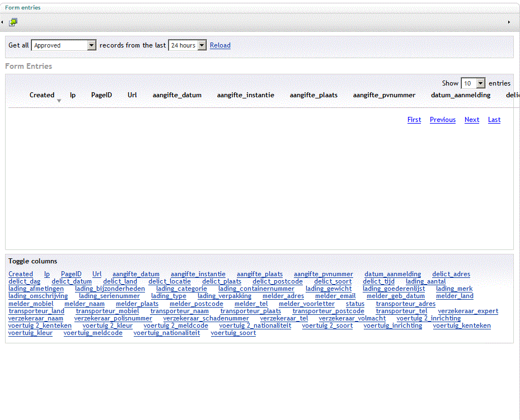Toggle the delict_postcode column
The image size is (520, 420).
(277, 281)
